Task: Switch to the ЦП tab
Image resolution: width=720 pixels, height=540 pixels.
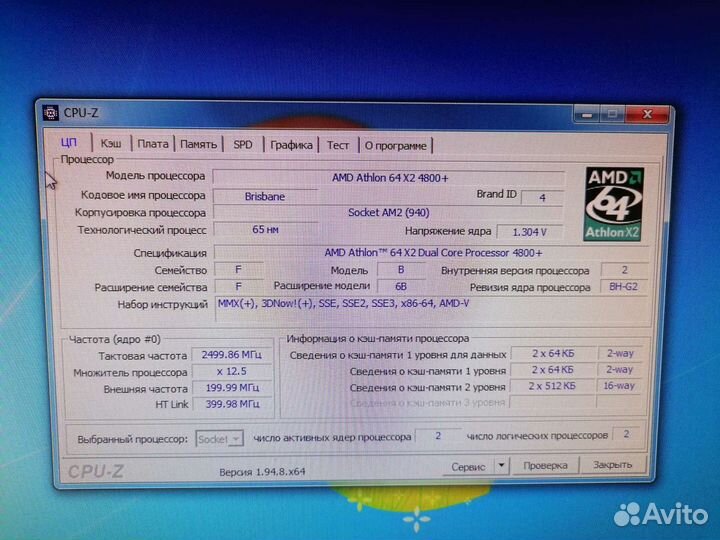Action: 69,142
